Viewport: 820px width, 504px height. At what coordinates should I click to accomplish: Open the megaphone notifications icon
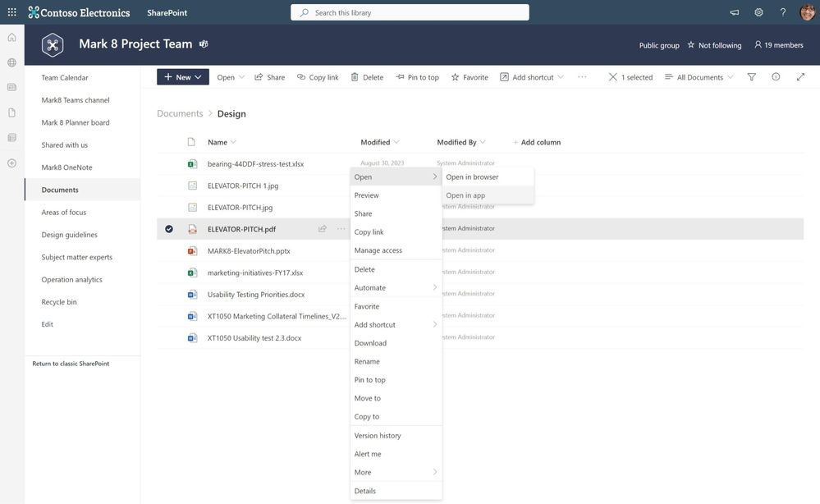click(x=735, y=12)
